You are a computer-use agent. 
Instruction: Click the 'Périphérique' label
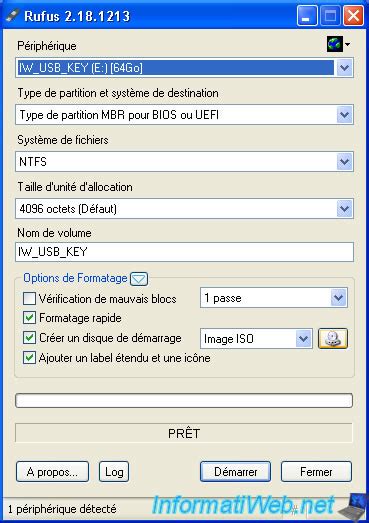pos(47,46)
